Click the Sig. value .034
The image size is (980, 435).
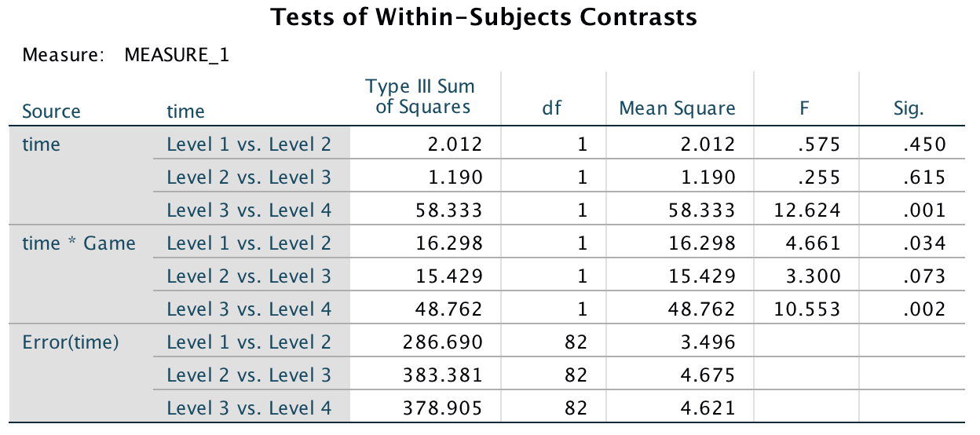coord(924,243)
